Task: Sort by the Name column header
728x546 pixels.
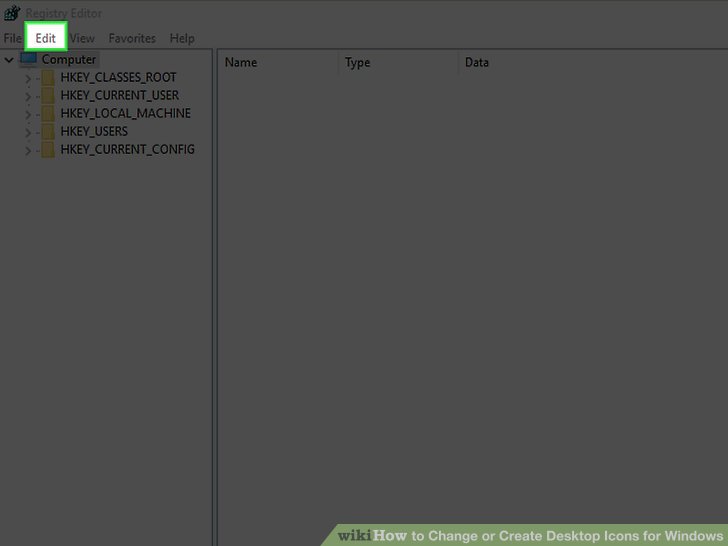Action: click(279, 62)
